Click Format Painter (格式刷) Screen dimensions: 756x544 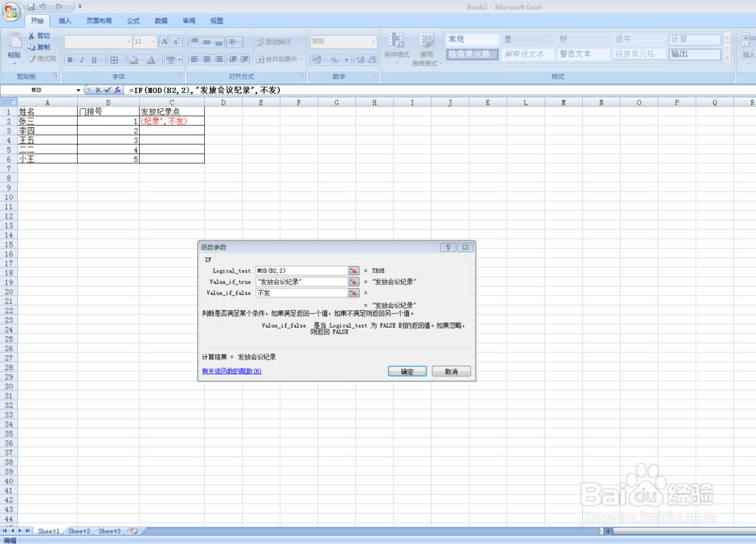(42, 58)
